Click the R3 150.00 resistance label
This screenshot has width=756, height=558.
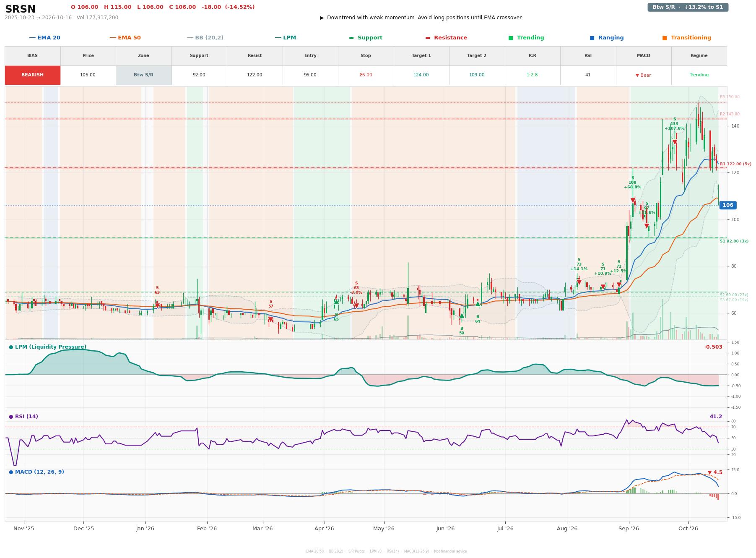(x=730, y=97)
